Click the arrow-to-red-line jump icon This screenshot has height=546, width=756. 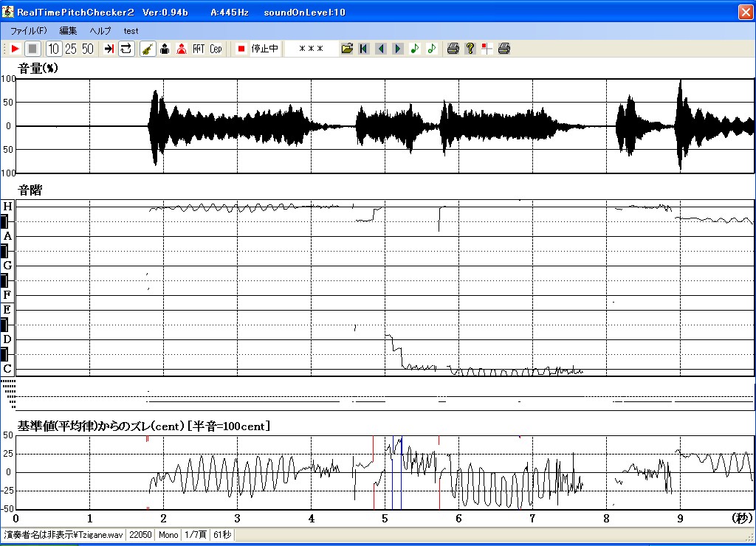(x=109, y=49)
